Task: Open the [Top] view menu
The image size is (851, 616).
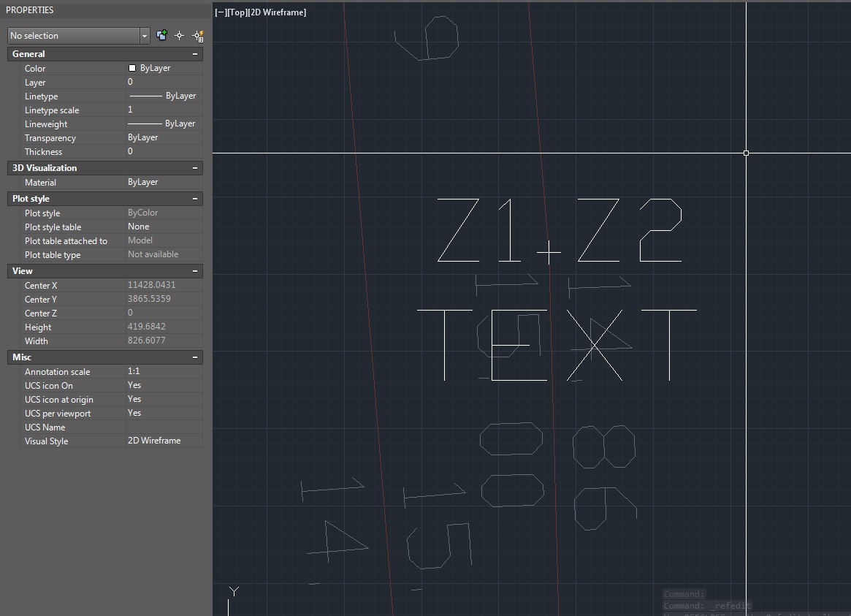Action: click(x=237, y=12)
